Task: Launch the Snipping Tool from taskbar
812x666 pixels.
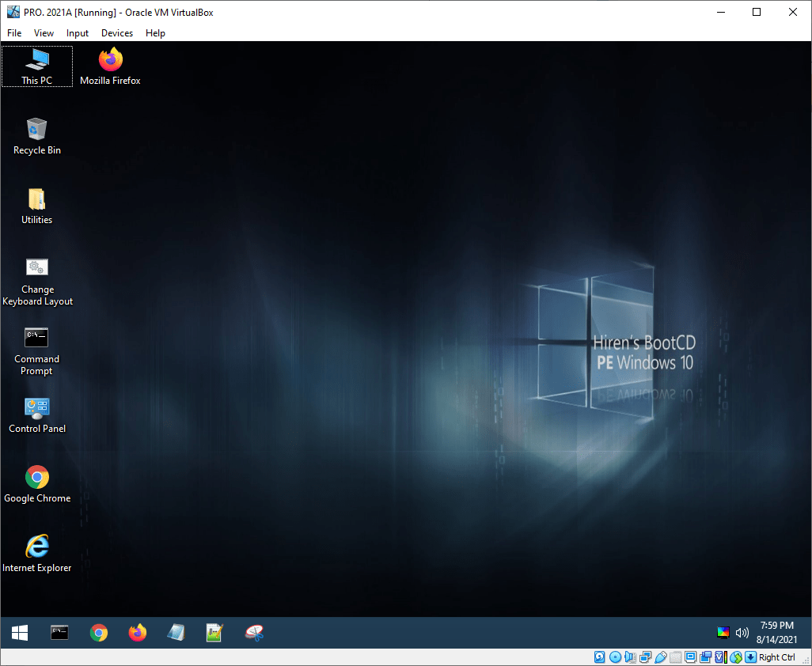Action: (254, 632)
